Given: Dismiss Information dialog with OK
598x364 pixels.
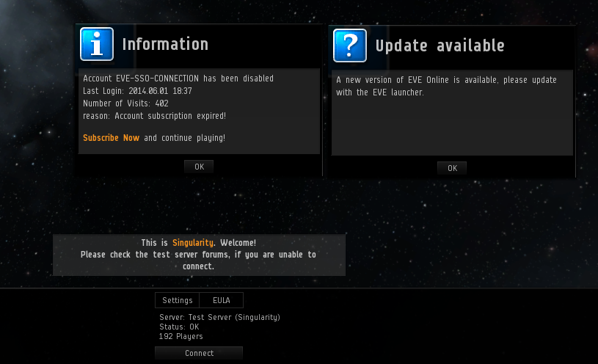Looking at the screenshot, I should pos(199,167).
